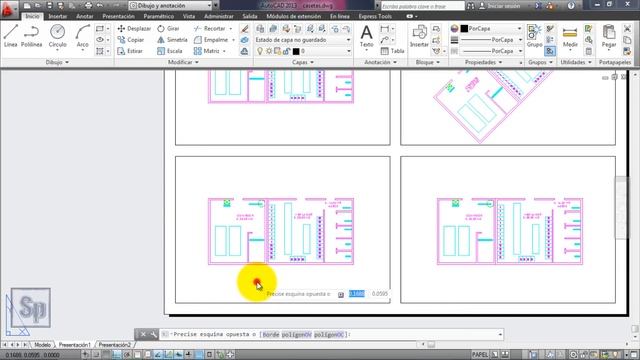
Task: Click the Pegar (paste) icon
Action: 609,36
